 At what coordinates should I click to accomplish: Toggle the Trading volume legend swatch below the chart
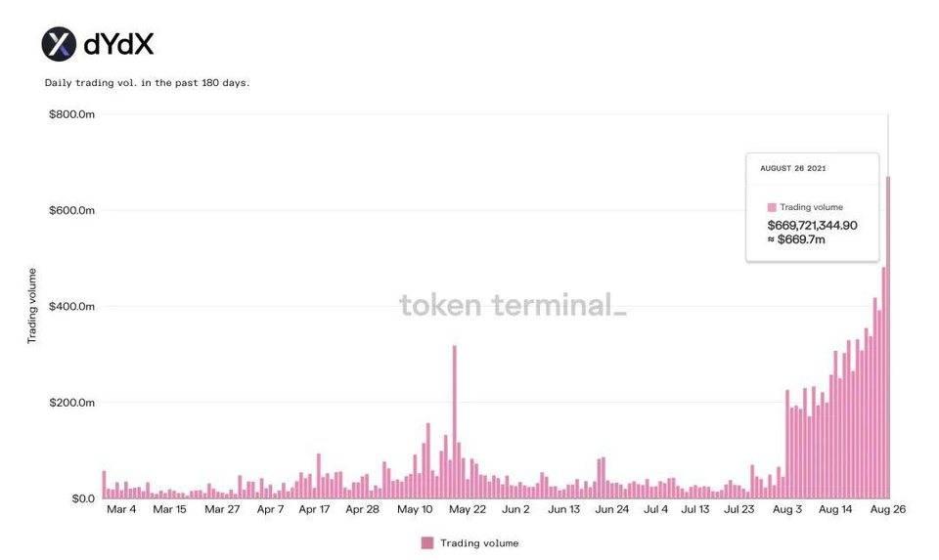pyautogui.click(x=426, y=542)
